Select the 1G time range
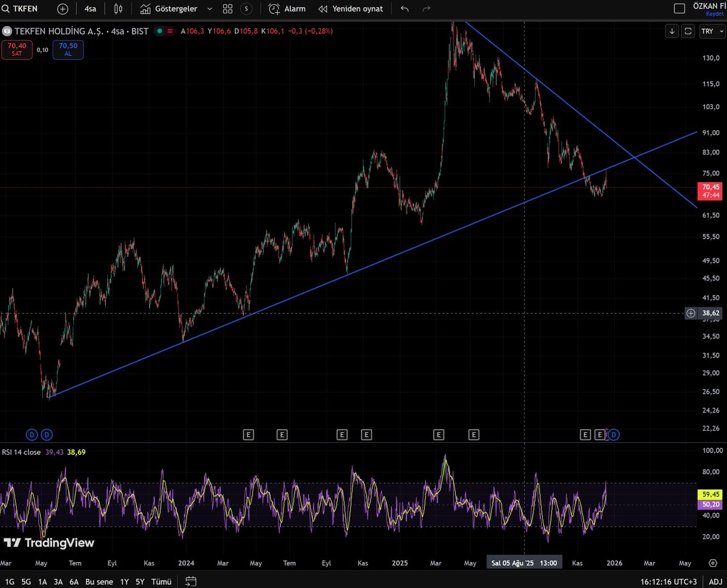 click(x=9, y=581)
